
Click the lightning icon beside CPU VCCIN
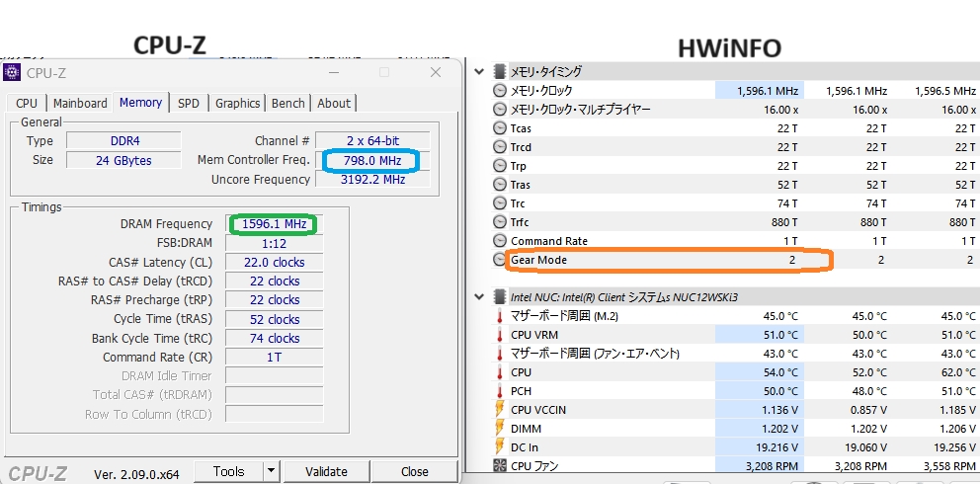point(500,410)
